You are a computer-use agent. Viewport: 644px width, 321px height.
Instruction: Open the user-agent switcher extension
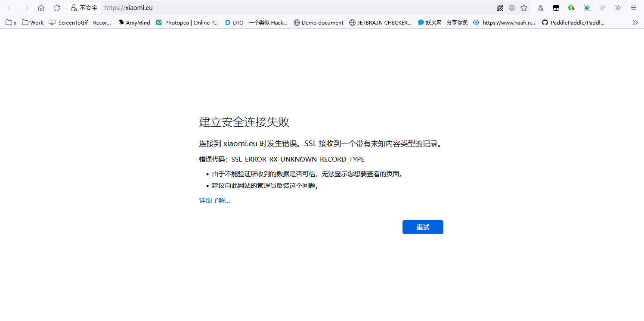click(540, 8)
